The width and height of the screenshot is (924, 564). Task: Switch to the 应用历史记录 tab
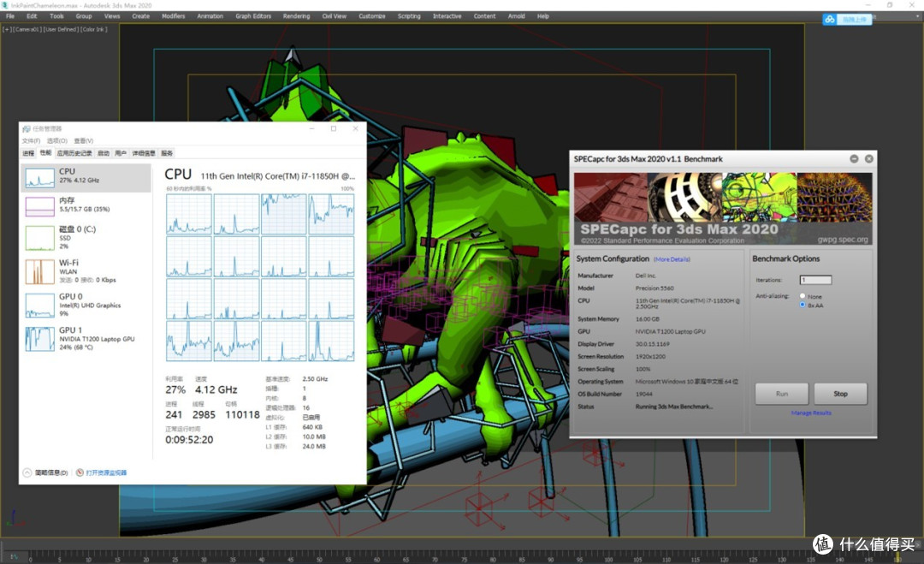[x=74, y=153]
